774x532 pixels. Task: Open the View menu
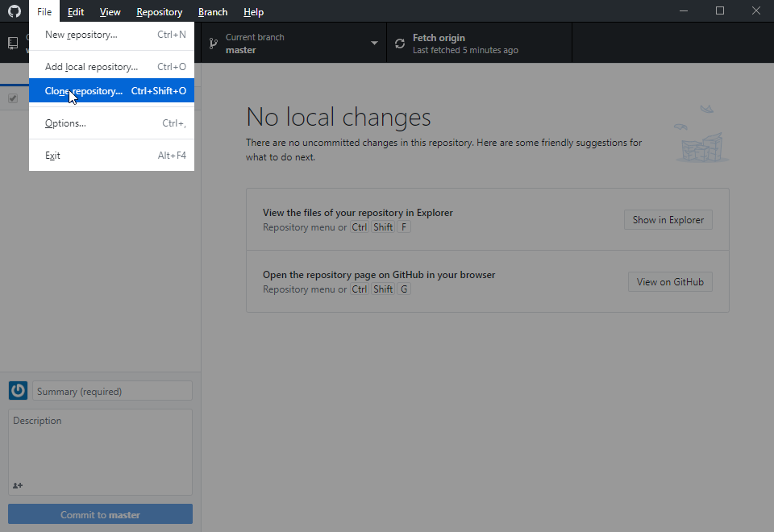click(x=110, y=11)
